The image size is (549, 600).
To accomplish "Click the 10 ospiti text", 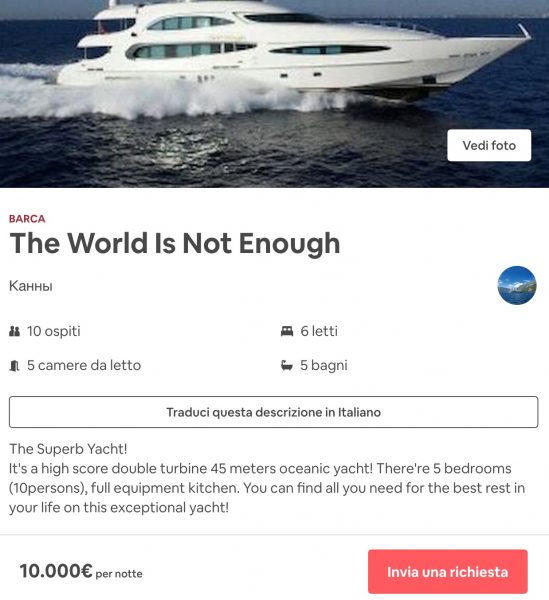I will pyautogui.click(x=54, y=331).
